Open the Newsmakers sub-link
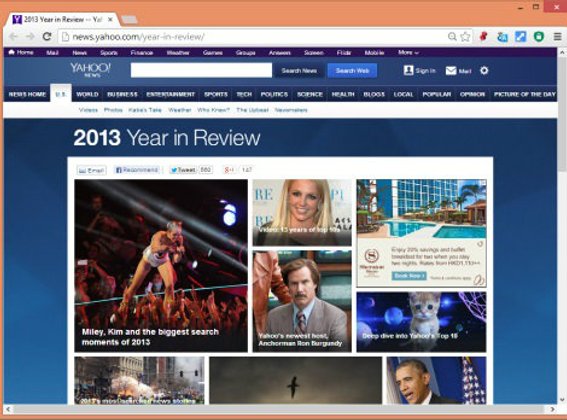The height and width of the screenshot is (420, 567). [291, 110]
